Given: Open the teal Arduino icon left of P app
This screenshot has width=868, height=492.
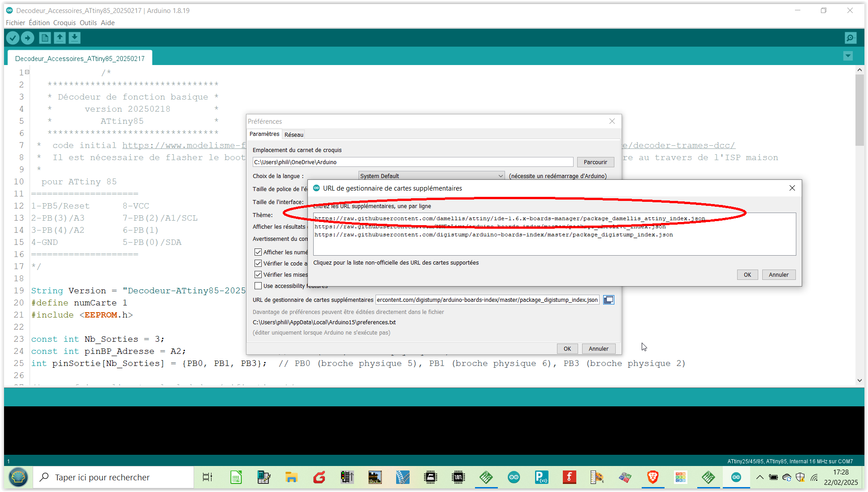Looking at the screenshot, I should tap(514, 477).
